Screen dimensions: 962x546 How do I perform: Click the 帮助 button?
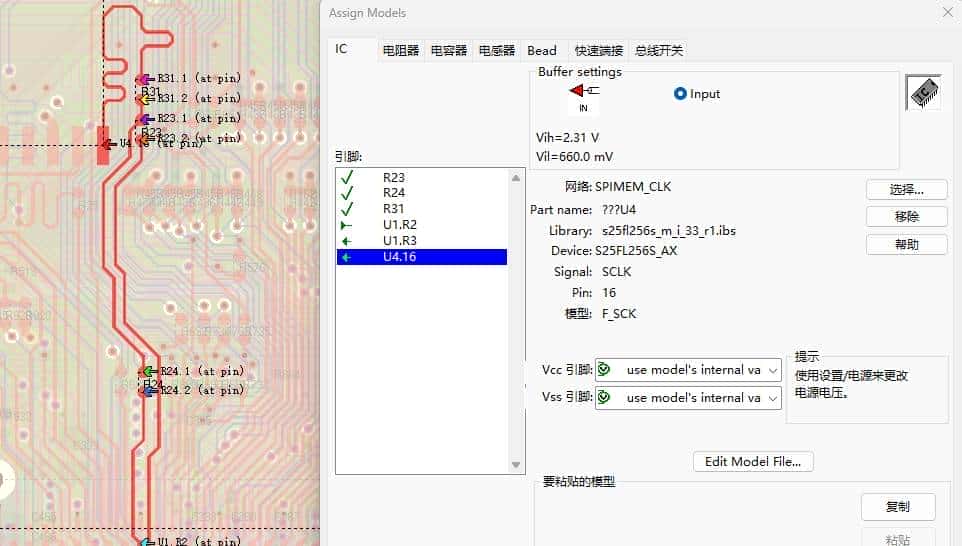[906, 245]
